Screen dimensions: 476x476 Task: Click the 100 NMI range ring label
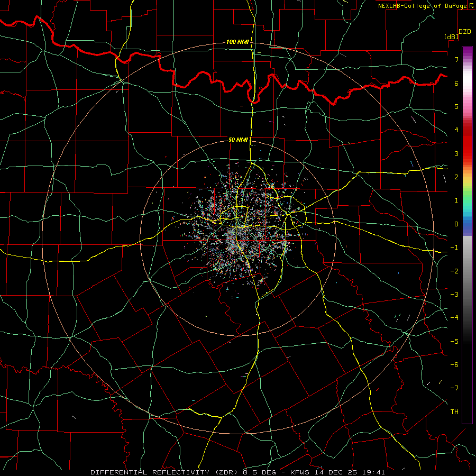click(x=237, y=42)
